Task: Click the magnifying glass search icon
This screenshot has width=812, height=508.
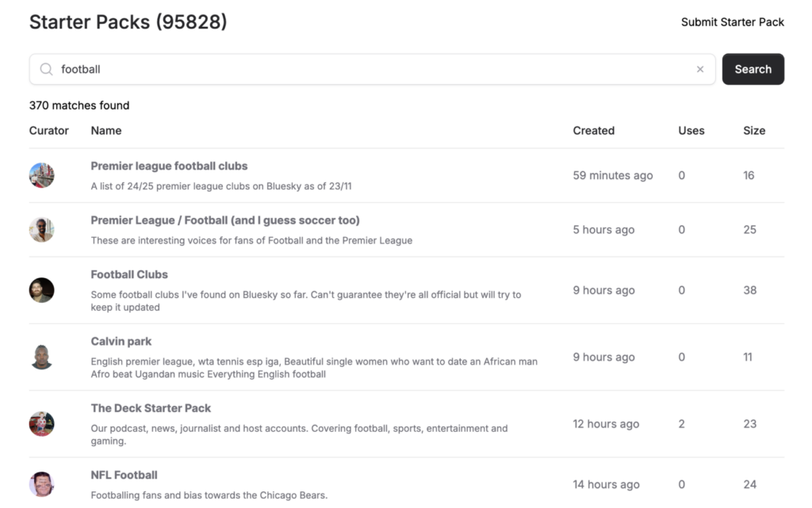Action: (x=47, y=70)
